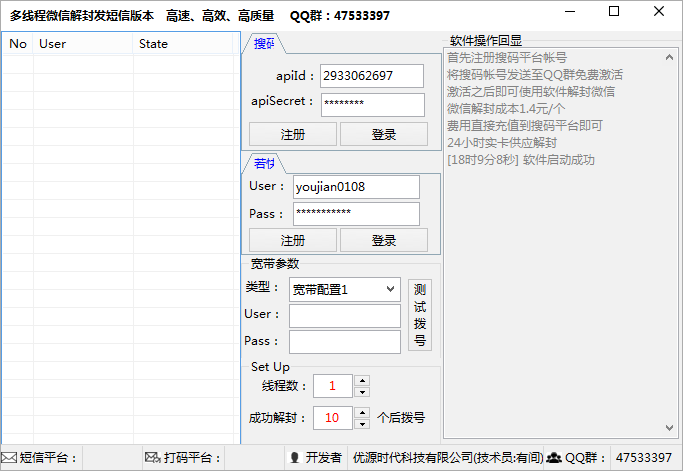Click the apiId input field
This screenshot has height=471, width=683.
point(372,76)
